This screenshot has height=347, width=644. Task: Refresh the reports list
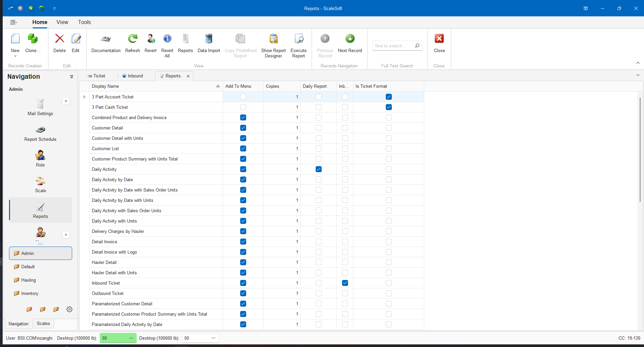(x=133, y=43)
